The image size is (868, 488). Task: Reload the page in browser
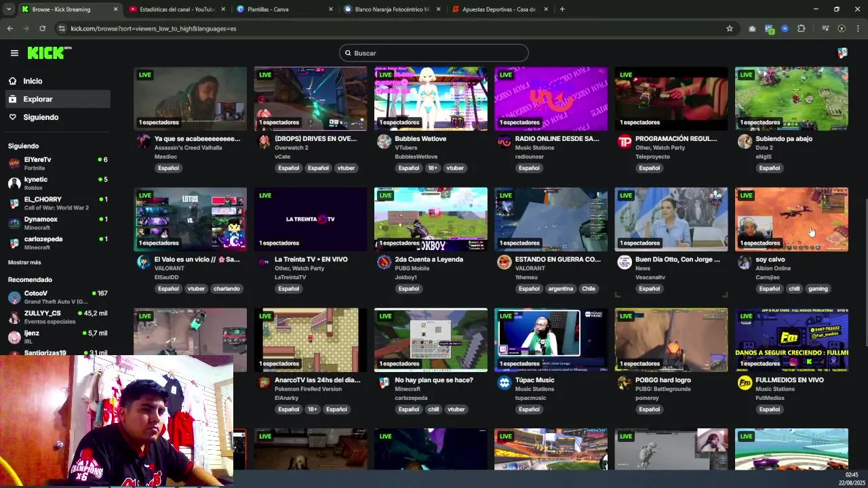[42, 28]
